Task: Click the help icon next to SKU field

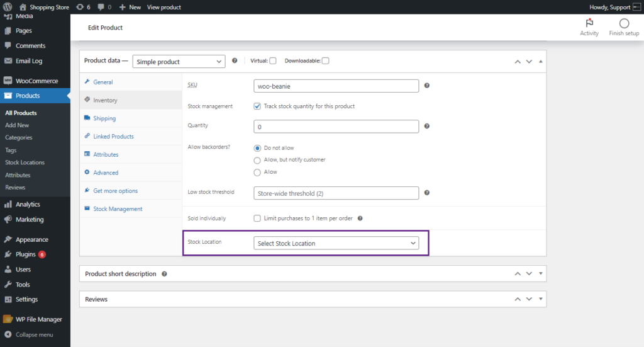Action: 427,86
